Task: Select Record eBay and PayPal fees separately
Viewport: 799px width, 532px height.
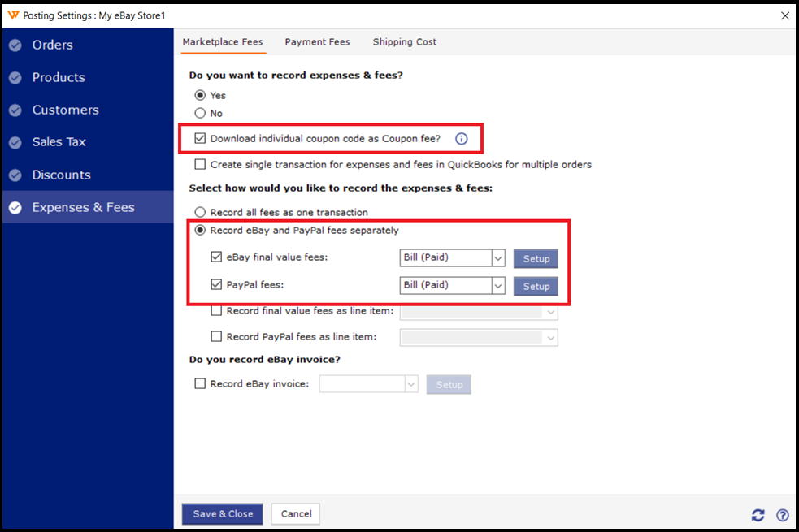Action: (x=200, y=230)
